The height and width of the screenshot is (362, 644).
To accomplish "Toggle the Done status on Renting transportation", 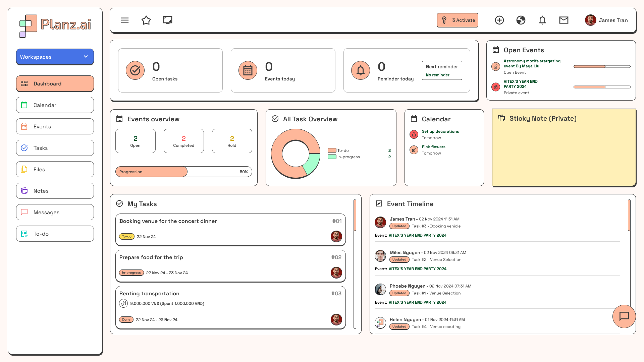I will click(126, 319).
